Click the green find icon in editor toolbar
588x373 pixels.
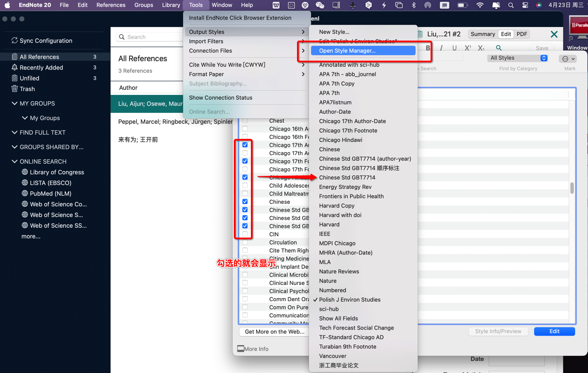click(498, 48)
